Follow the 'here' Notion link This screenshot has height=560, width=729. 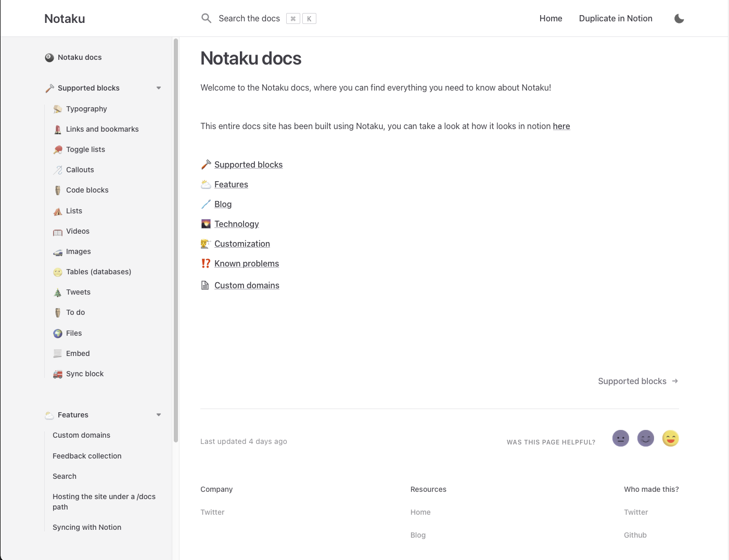point(561,126)
